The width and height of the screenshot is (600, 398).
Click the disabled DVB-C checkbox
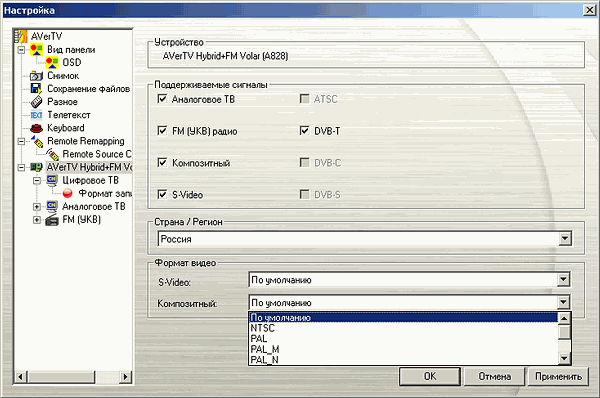pyautogui.click(x=305, y=163)
